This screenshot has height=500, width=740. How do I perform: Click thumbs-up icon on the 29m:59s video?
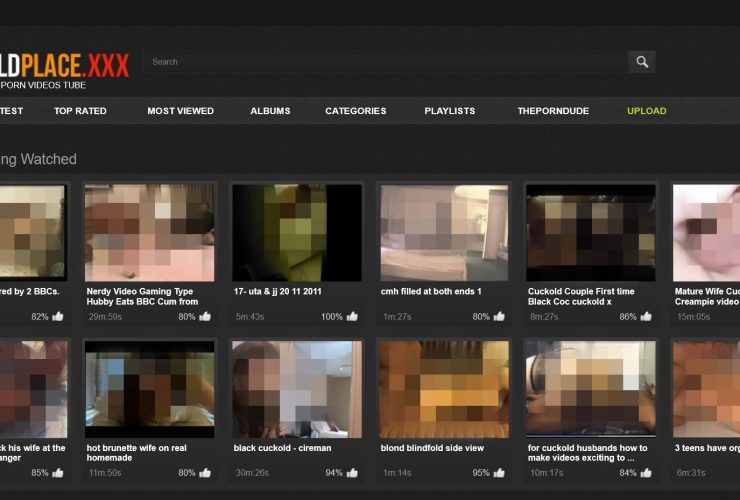click(205, 316)
